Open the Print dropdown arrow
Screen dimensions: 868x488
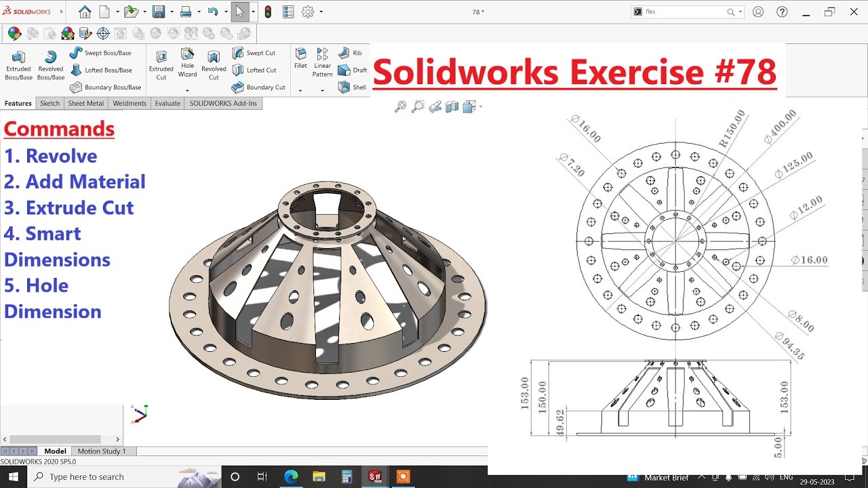click(x=198, y=12)
